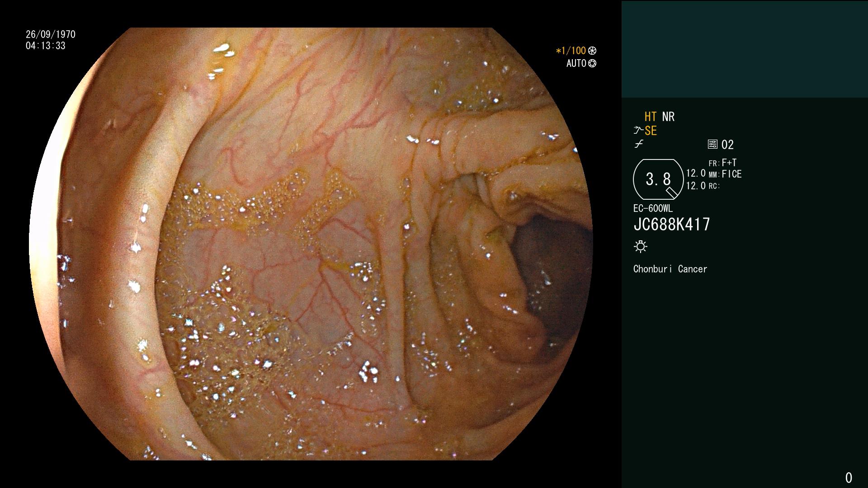The height and width of the screenshot is (488, 868).
Task: Click the light source lamp icon
Action: pyautogui.click(x=641, y=246)
